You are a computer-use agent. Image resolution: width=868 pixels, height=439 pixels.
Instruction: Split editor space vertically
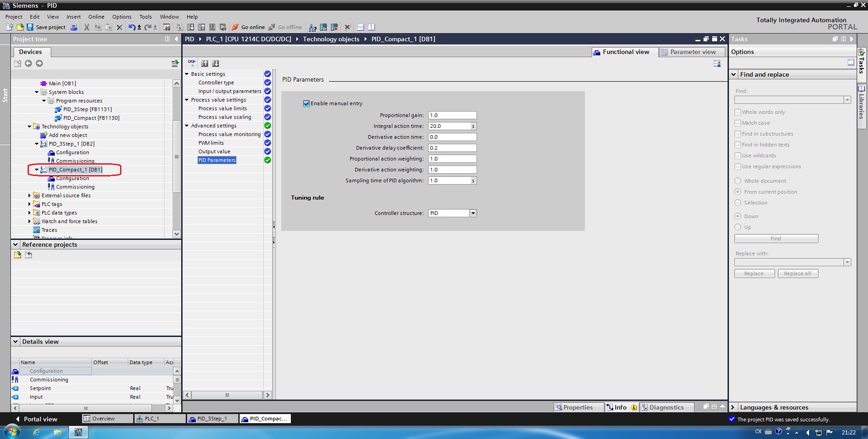(371, 27)
